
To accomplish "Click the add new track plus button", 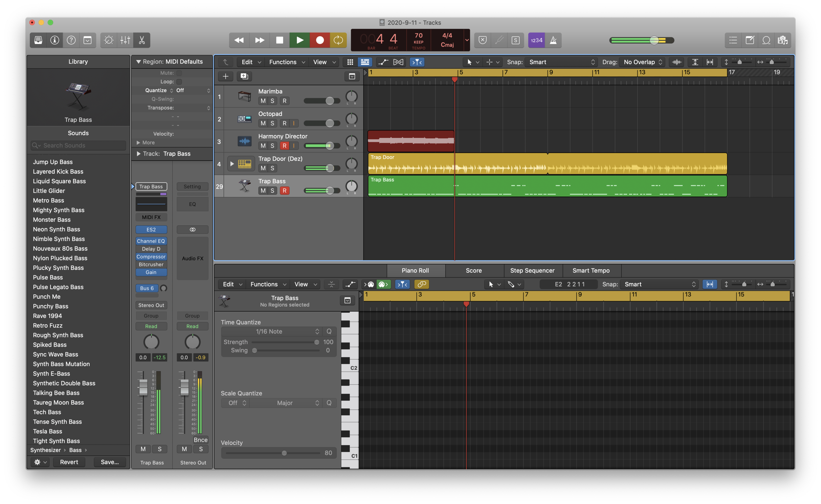I will pyautogui.click(x=226, y=76).
